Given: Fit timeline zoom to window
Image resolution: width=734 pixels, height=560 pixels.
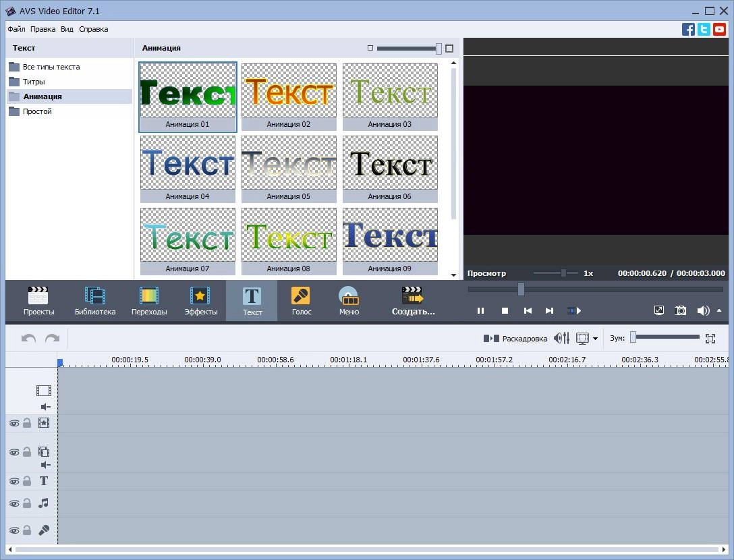Looking at the screenshot, I should pos(710,339).
